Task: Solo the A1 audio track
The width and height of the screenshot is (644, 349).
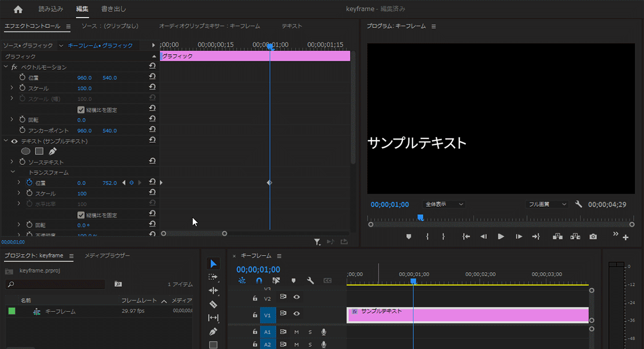Action: click(x=310, y=332)
